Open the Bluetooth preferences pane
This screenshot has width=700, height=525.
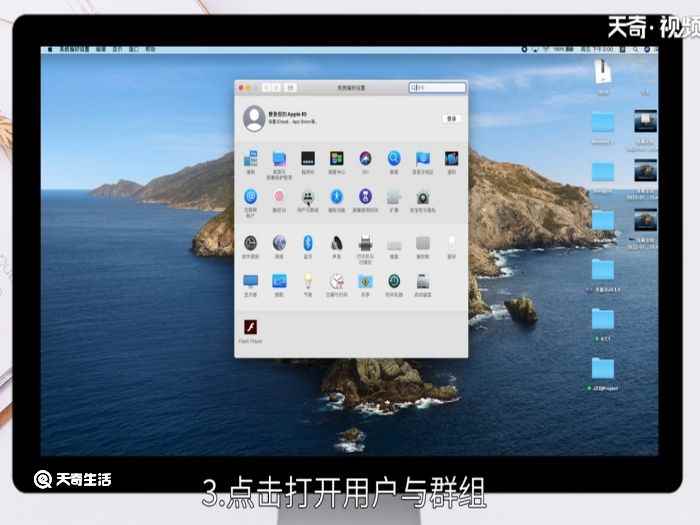[308, 243]
